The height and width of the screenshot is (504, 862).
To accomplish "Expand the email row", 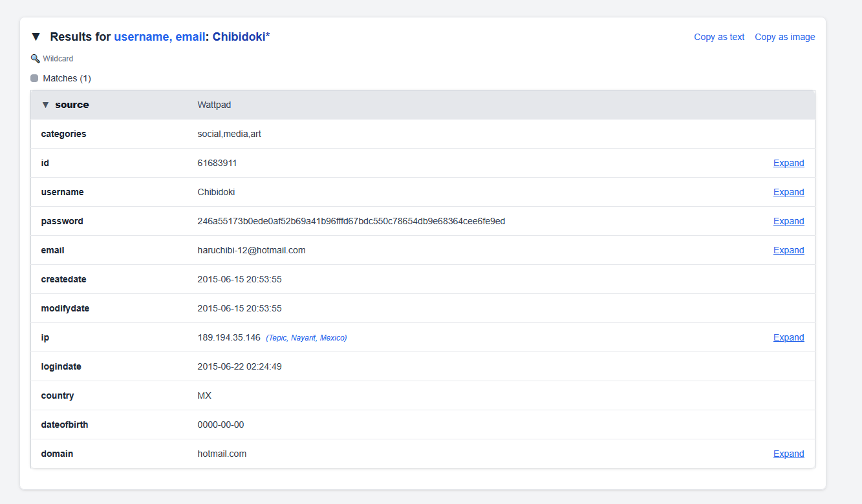I will (788, 250).
